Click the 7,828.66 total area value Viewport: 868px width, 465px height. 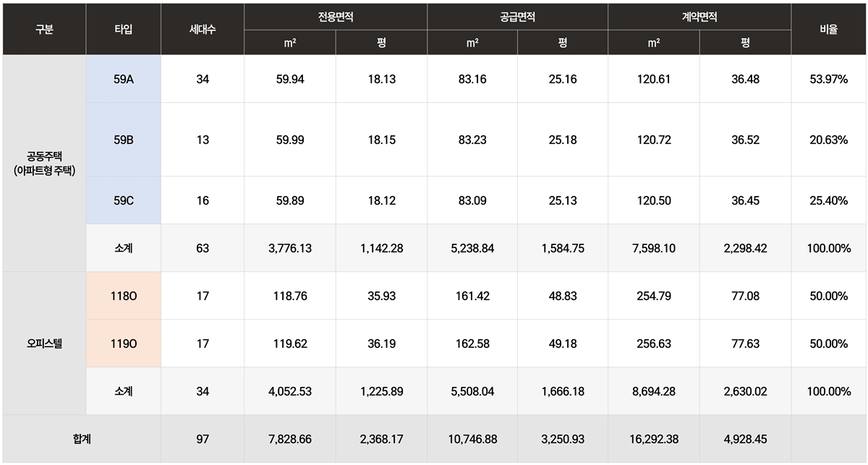(x=289, y=439)
